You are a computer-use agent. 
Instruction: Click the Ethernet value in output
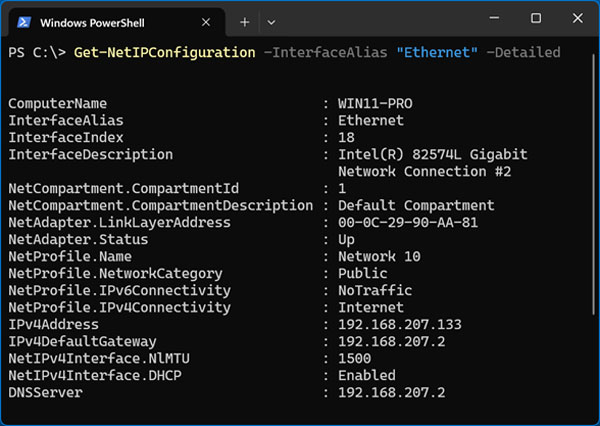(371, 121)
